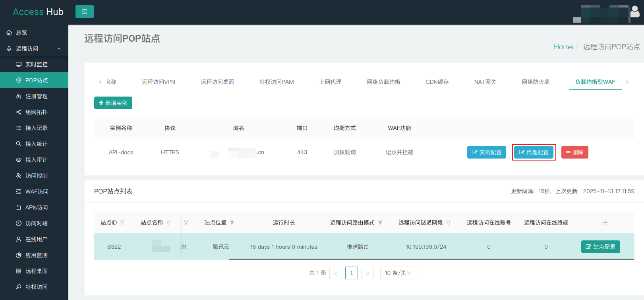Viewport: 644px width, 300px height.
Task: Toggle the sidebar collapse hamburger button
Action: click(85, 12)
